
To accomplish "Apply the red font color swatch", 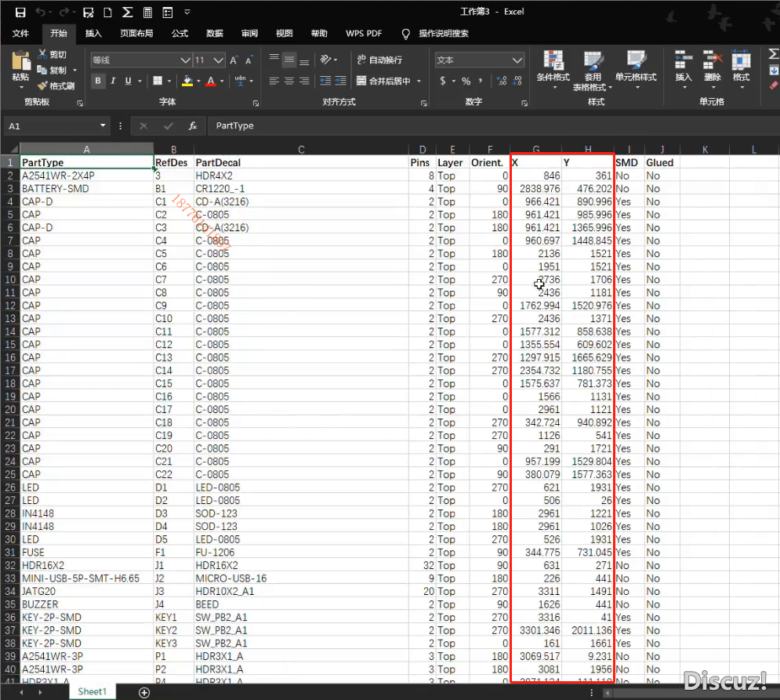I will (211, 81).
